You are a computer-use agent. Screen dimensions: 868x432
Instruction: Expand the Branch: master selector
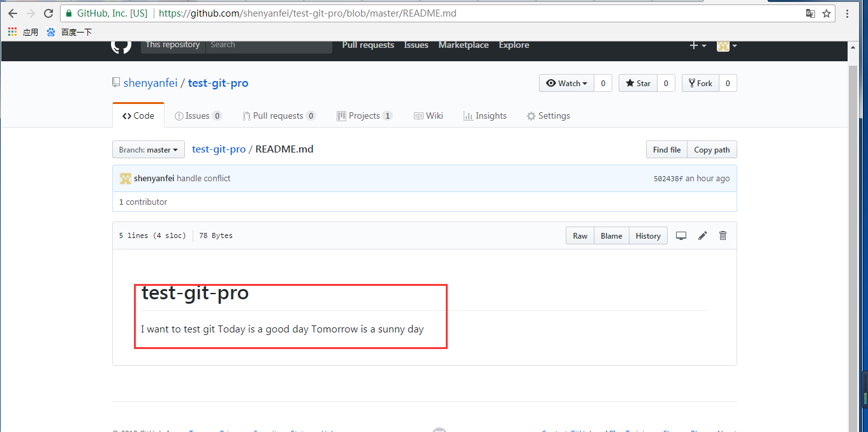(x=149, y=149)
